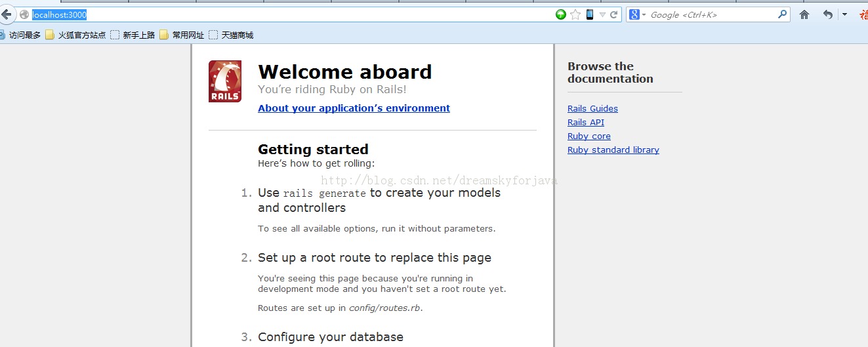Bookmark this page with the star icon
This screenshot has height=347, width=868.
click(575, 14)
